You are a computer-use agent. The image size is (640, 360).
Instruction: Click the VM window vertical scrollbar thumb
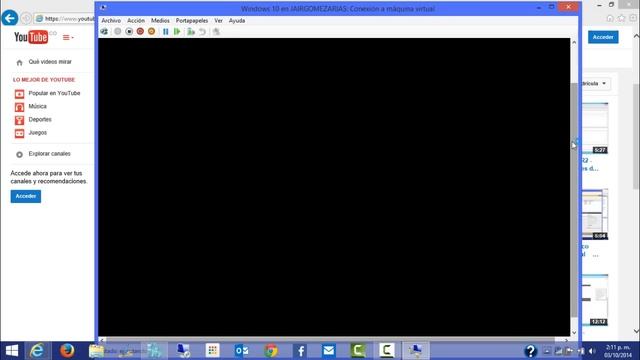pos(574,200)
